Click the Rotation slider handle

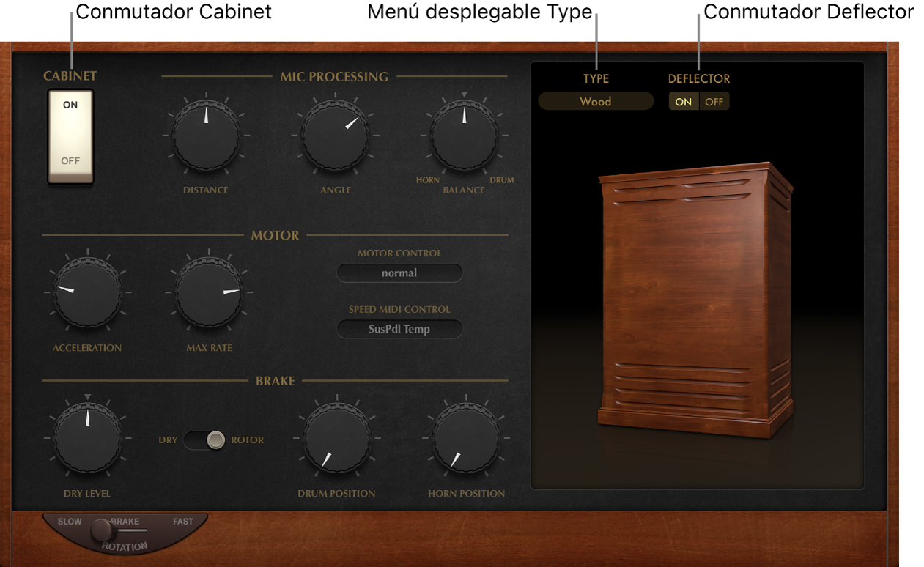pos(102,530)
